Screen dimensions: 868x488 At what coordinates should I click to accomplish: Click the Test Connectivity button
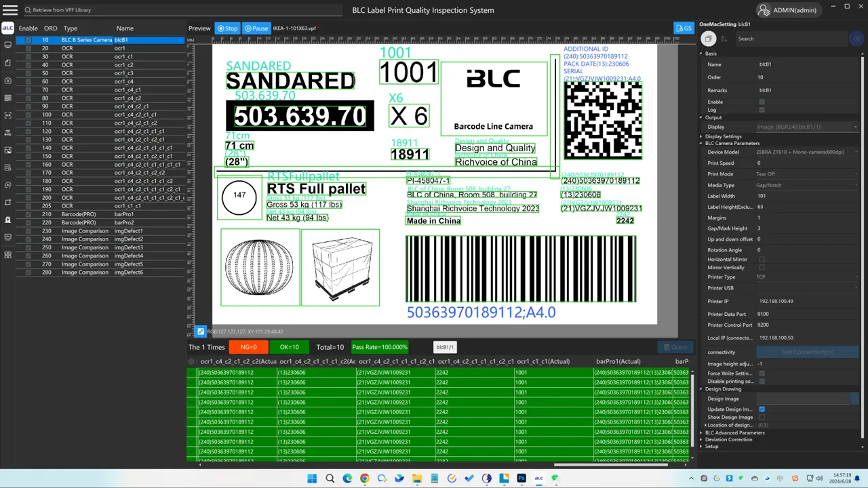click(x=807, y=352)
